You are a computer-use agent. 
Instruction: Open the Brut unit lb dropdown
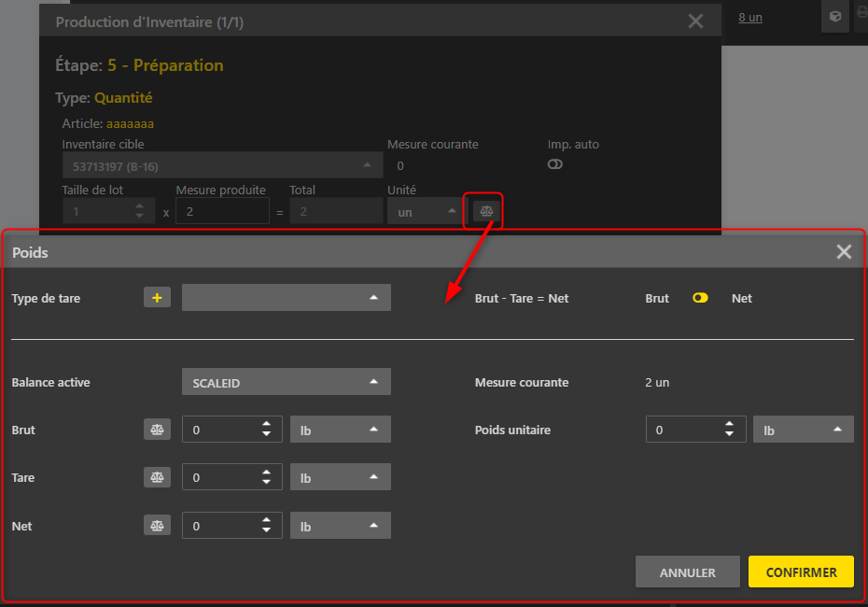tap(340, 430)
